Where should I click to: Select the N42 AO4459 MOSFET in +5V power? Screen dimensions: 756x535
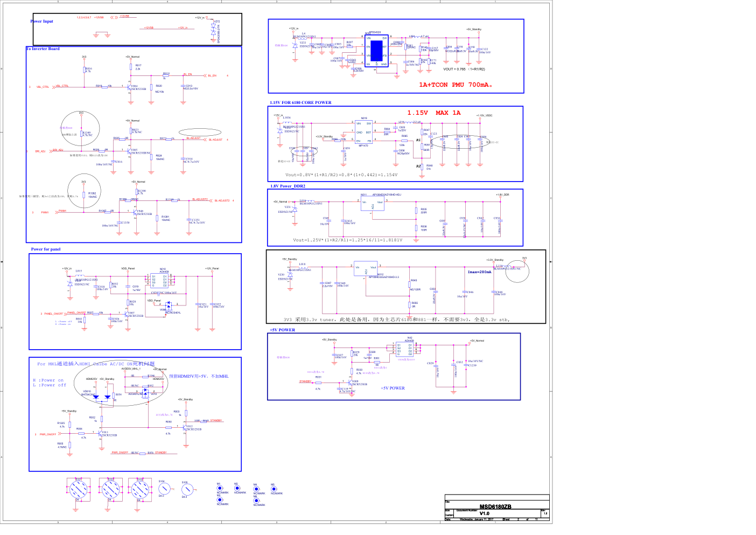(x=404, y=348)
